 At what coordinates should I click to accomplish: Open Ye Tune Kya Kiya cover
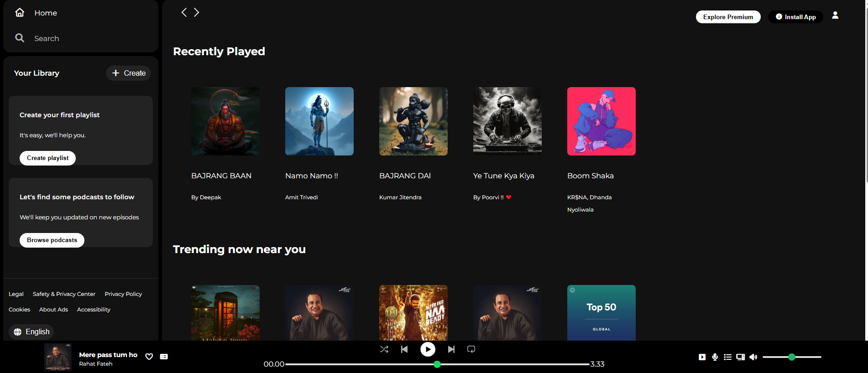tap(507, 121)
